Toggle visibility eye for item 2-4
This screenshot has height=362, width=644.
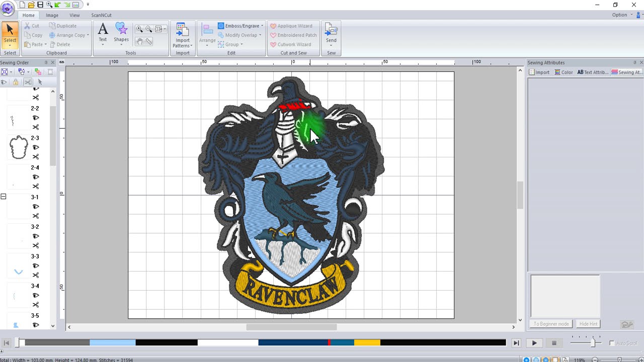pos(36,177)
